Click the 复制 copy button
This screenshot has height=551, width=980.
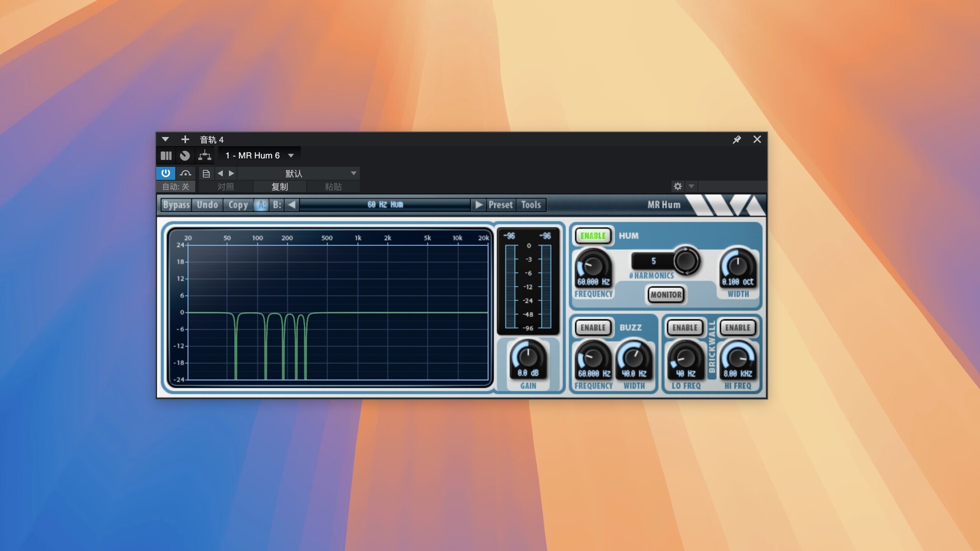280,187
